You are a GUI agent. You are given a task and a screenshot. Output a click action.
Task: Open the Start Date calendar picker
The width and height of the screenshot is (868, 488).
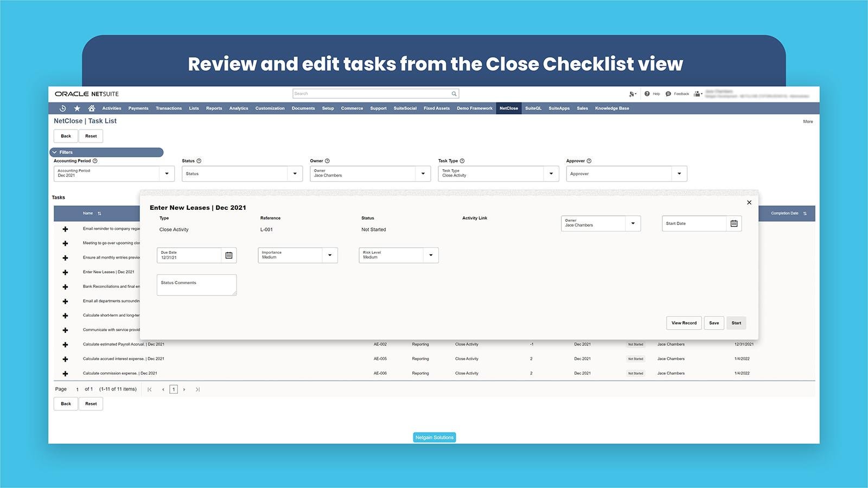[x=734, y=223]
